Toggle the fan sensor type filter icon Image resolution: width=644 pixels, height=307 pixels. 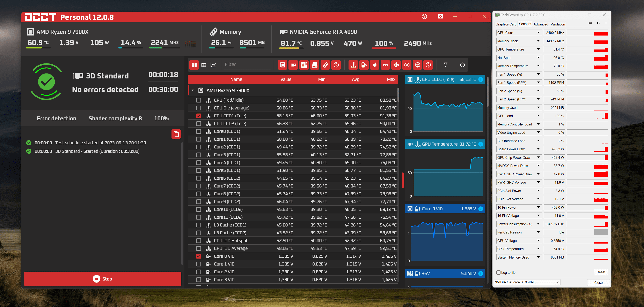396,65
